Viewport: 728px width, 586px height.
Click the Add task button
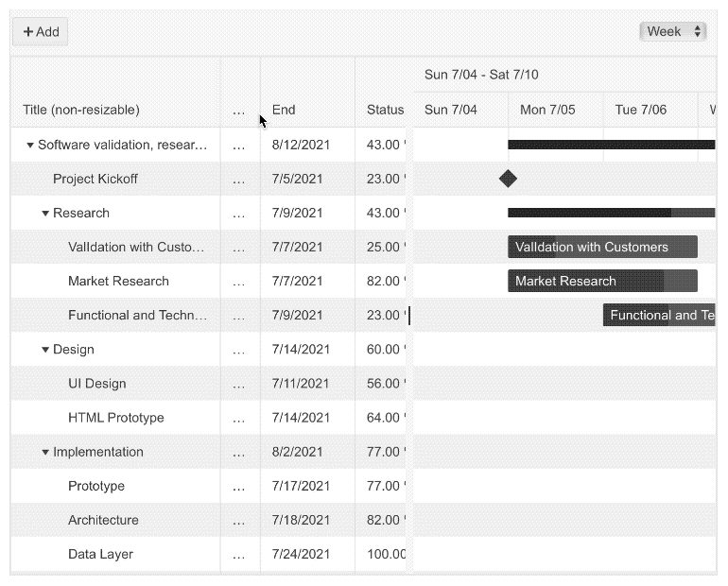pyautogui.click(x=41, y=31)
